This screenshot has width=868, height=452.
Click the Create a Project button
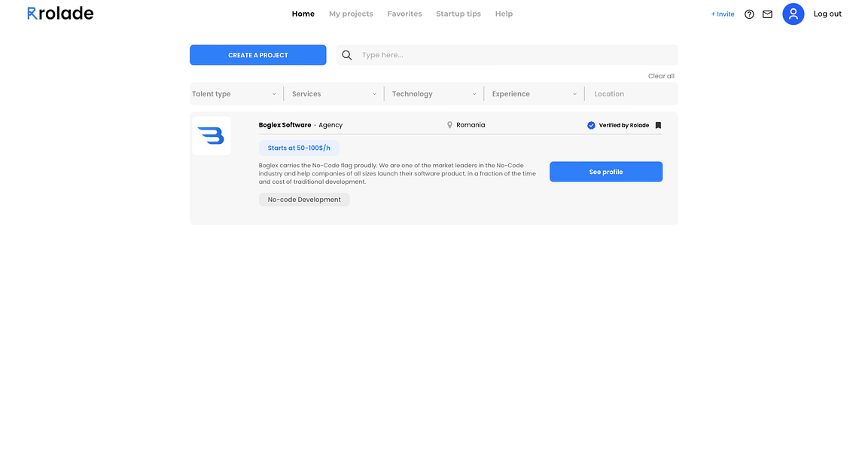point(258,55)
